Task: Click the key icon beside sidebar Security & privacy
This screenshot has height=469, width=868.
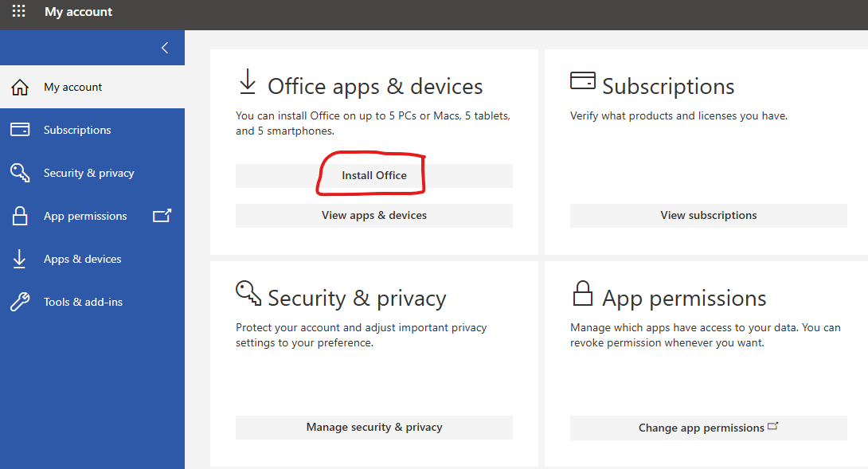Action: click(x=20, y=173)
